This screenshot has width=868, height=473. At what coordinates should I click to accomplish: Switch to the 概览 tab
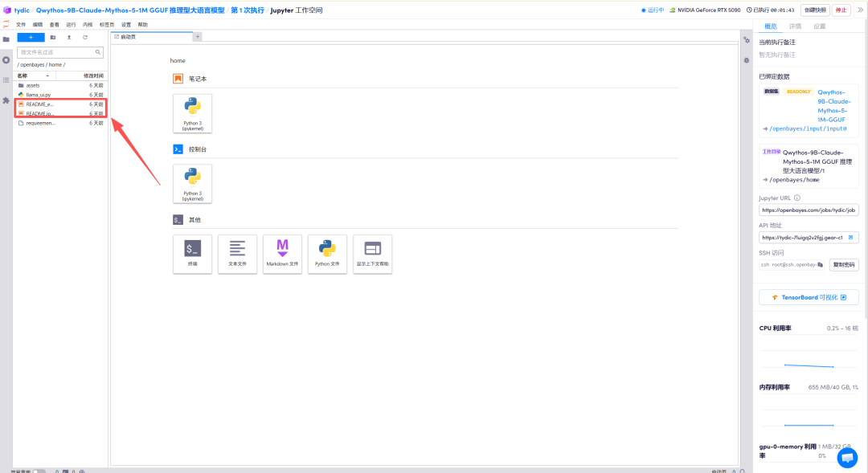771,26
